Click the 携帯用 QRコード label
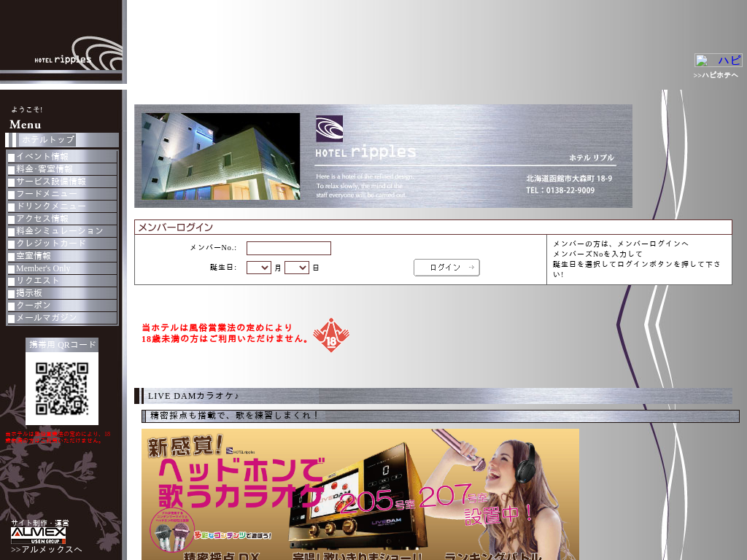 [x=63, y=344]
